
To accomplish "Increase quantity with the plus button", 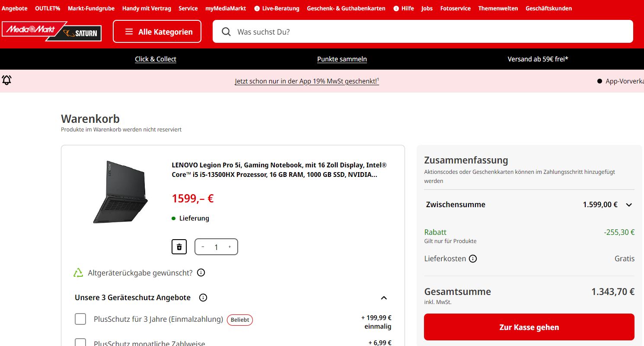I will tap(230, 247).
